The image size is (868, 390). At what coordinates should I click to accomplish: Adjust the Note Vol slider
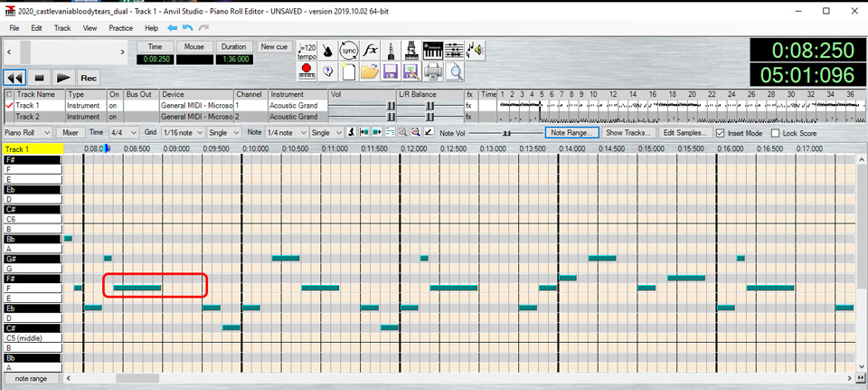pos(505,133)
